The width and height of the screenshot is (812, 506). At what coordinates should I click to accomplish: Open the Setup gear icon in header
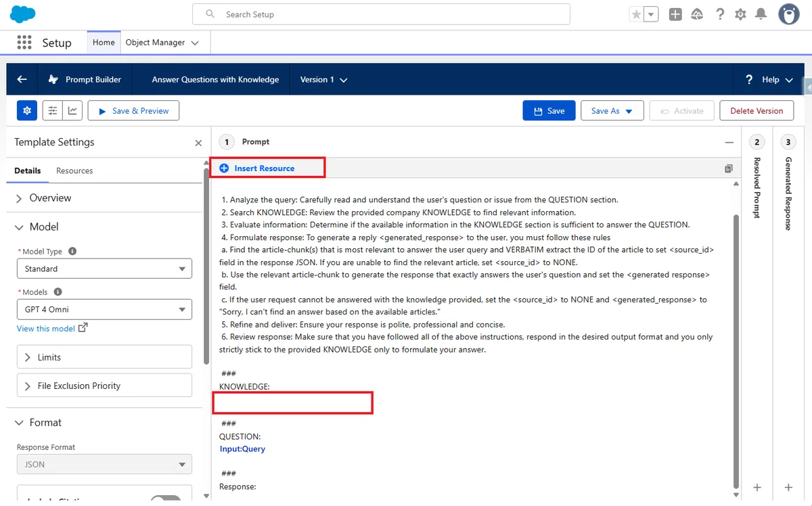pyautogui.click(x=740, y=14)
